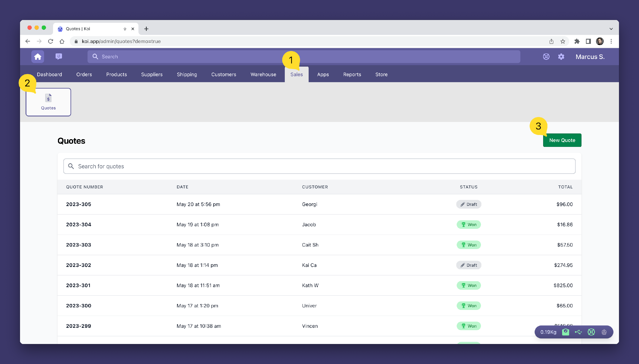This screenshot has height=364, width=639.
Task: Click the Search for quotes field
Action: [x=319, y=166]
